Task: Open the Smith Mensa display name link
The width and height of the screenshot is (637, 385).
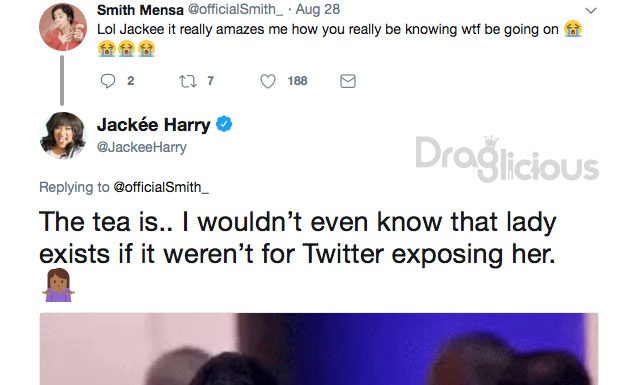Action: point(140,10)
